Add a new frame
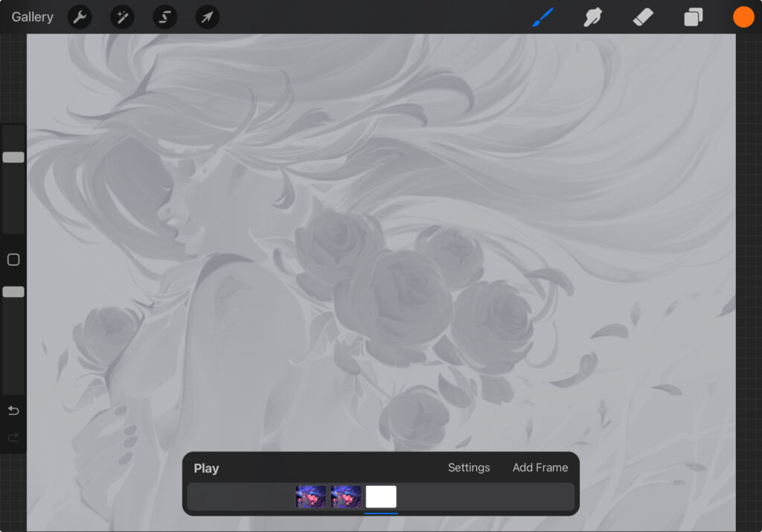Screen dimensions: 762x532 (540, 467)
